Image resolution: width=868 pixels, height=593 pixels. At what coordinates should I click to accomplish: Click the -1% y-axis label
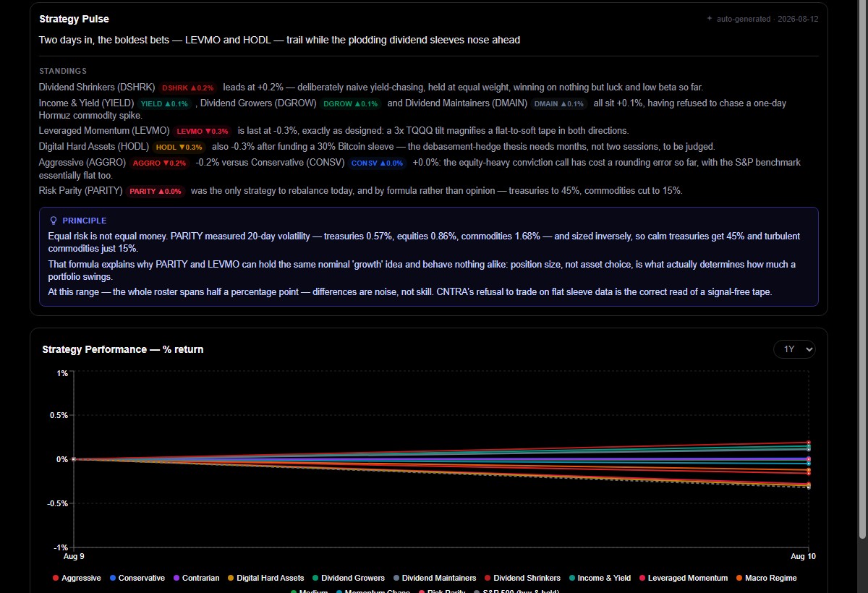61,547
